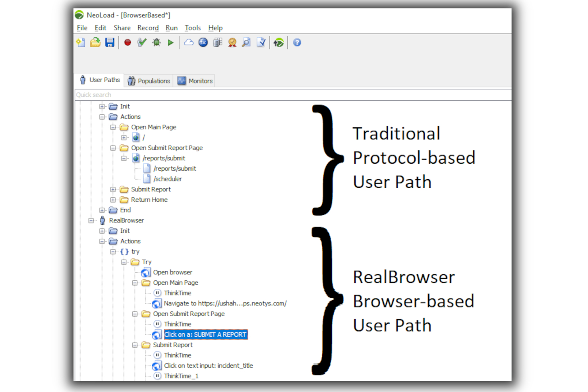Open NeoLoad Cloud with the cloud icon
Viewport: 588px width, 392px height.
(188, 42)
